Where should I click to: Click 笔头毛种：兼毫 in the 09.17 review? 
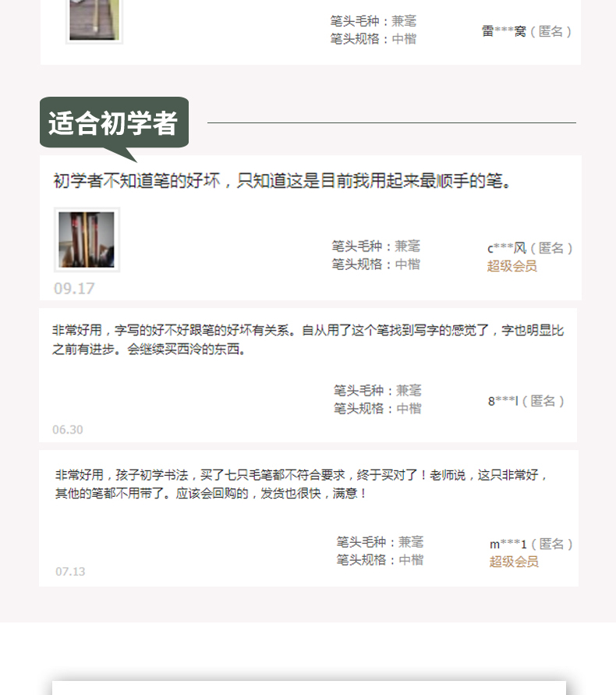click(x=376, y=246)
